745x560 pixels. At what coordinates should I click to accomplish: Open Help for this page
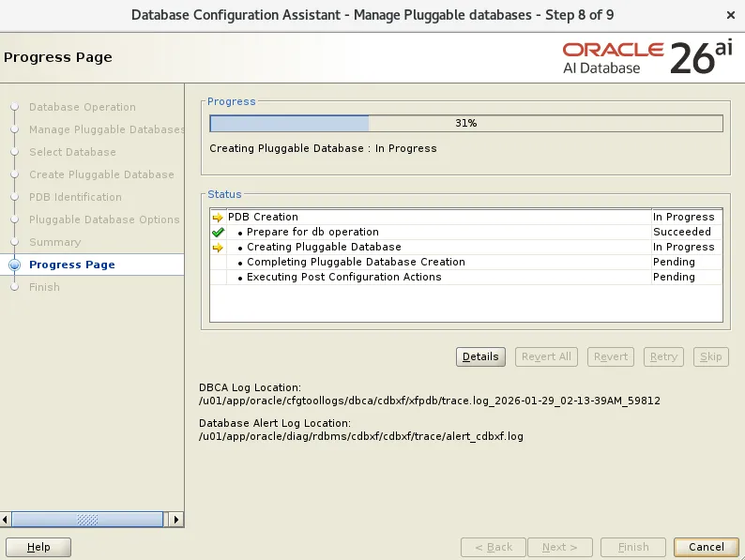38,547
